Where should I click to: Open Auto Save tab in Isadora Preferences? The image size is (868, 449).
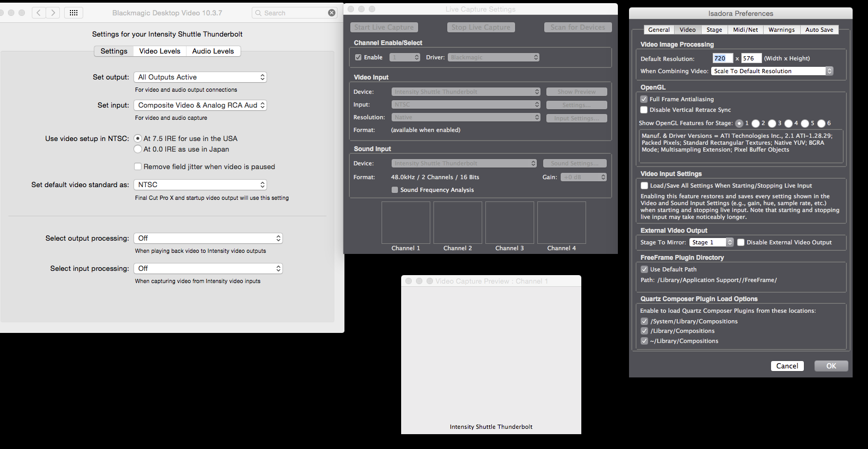coord(819,30)
